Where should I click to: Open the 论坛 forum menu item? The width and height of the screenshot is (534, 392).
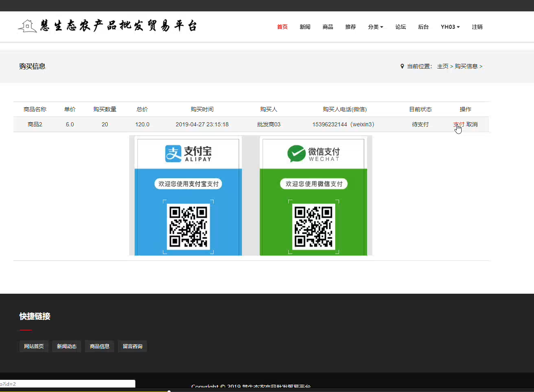pyautogui.click(x=400, y=27)
